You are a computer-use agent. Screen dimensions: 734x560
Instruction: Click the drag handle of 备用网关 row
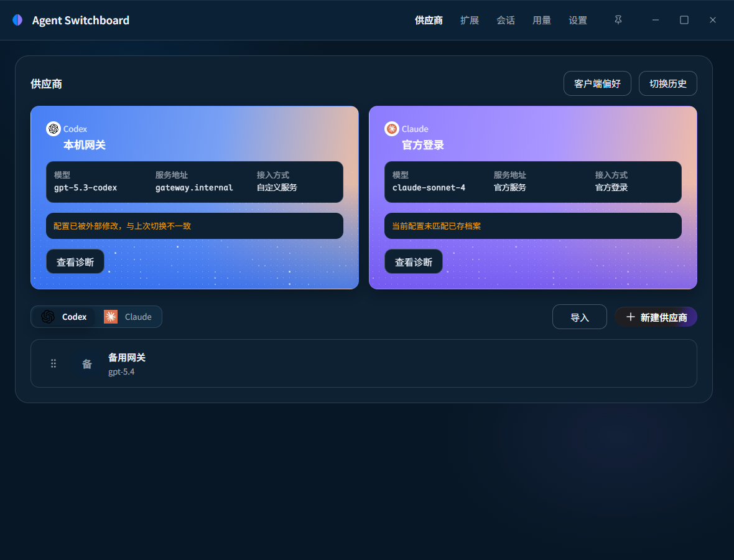coord(53,363)
